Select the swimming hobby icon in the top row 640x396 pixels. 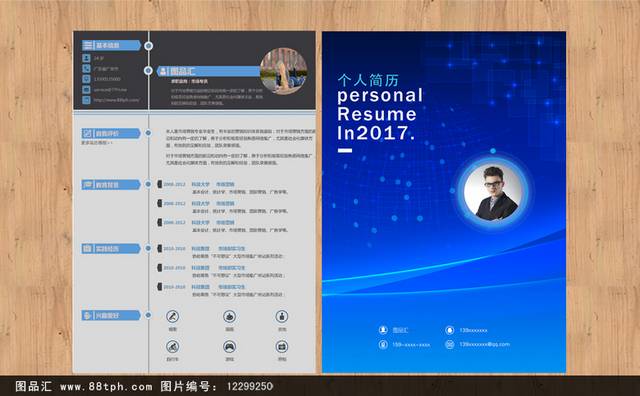[229, 316]
